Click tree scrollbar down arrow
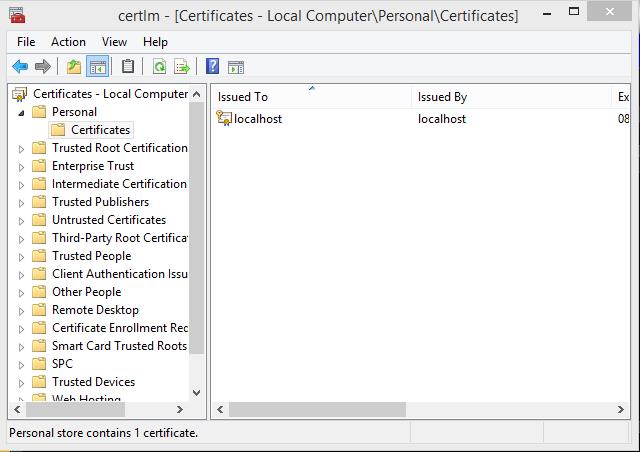The image size is (640, 452). click(196, 393)
